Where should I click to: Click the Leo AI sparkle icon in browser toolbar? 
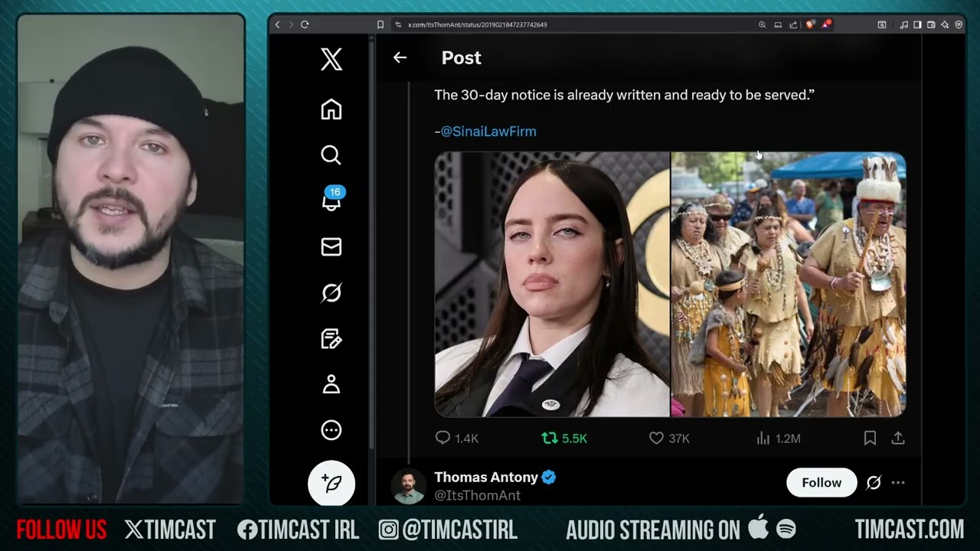pos(945,24)
